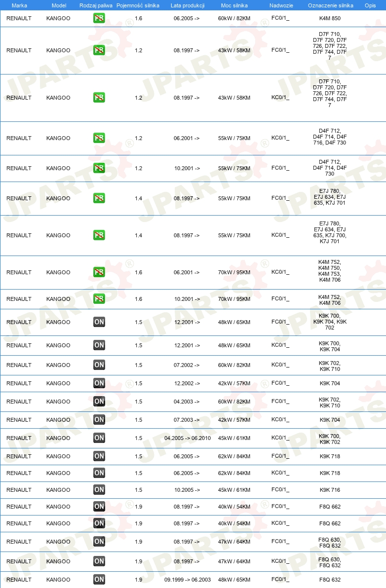Select the K9K 716 engine code
The width and height of the screenshot is (386, 588).
(330, 490)
